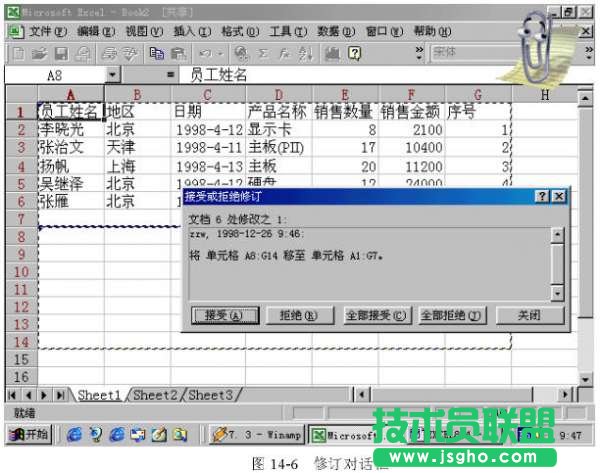
Task: Click cell containing 李晓光
Action: pos(71,130)
